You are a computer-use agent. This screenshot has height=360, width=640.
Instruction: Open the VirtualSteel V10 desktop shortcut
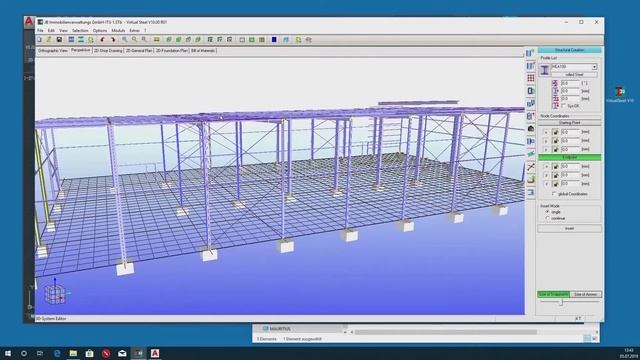pos(620,94)
